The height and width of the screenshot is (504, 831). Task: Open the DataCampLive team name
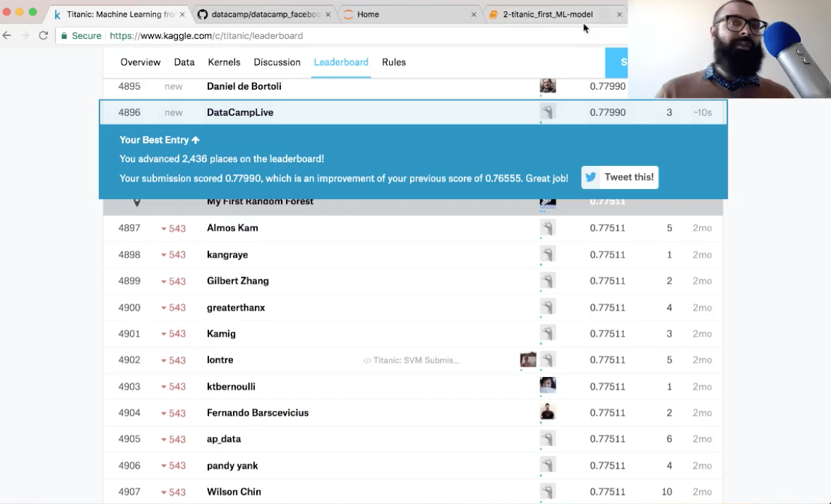(x=240, y=112)
